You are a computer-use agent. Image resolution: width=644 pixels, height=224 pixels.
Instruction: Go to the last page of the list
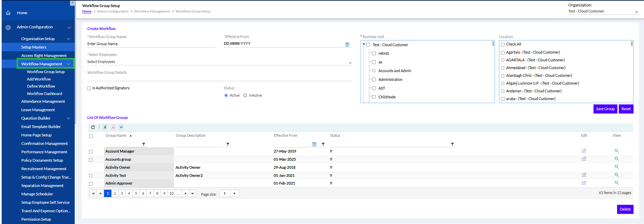[193, 193]
